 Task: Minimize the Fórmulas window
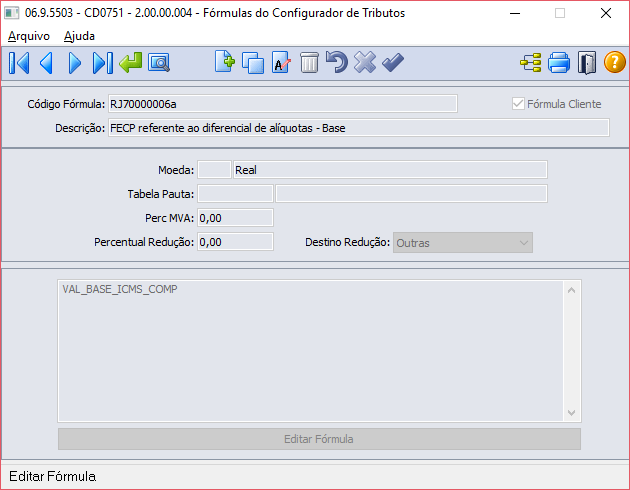(515, 13)
